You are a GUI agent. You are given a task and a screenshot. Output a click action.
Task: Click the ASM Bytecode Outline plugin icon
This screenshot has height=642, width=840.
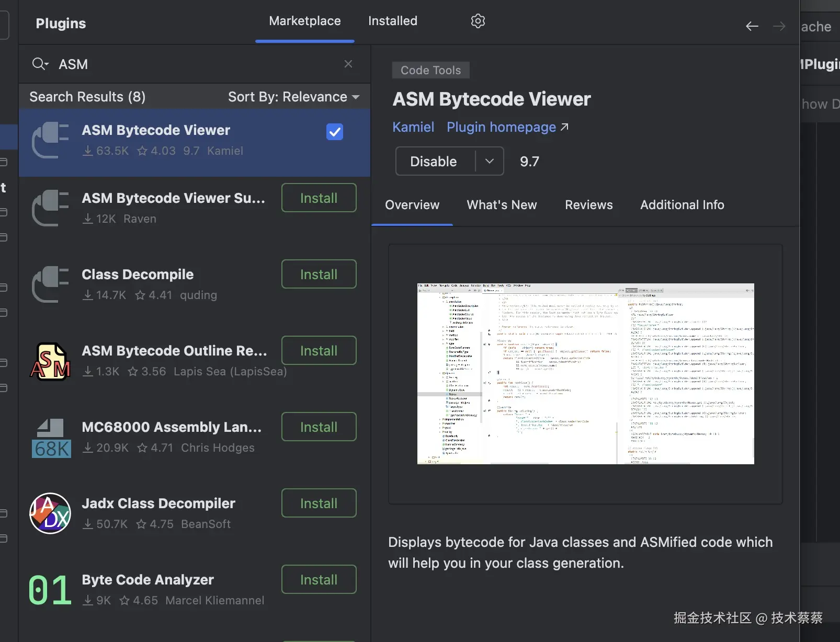(x=50, y=361)
